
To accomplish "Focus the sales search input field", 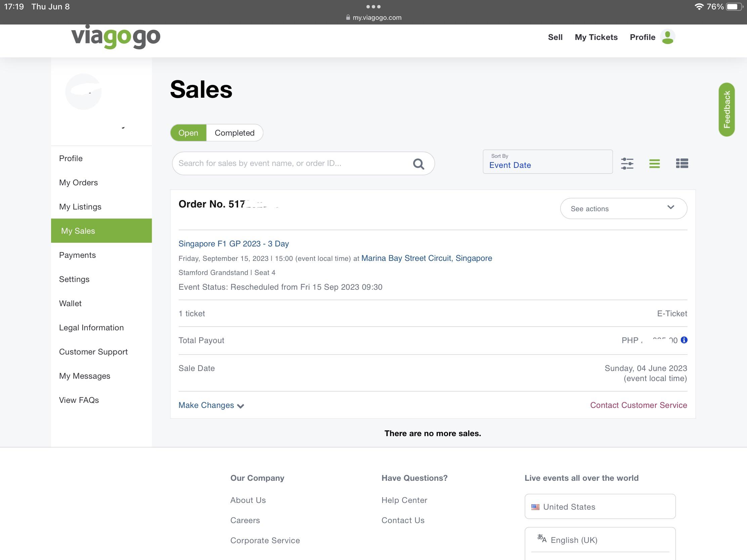I will (291, 164).
